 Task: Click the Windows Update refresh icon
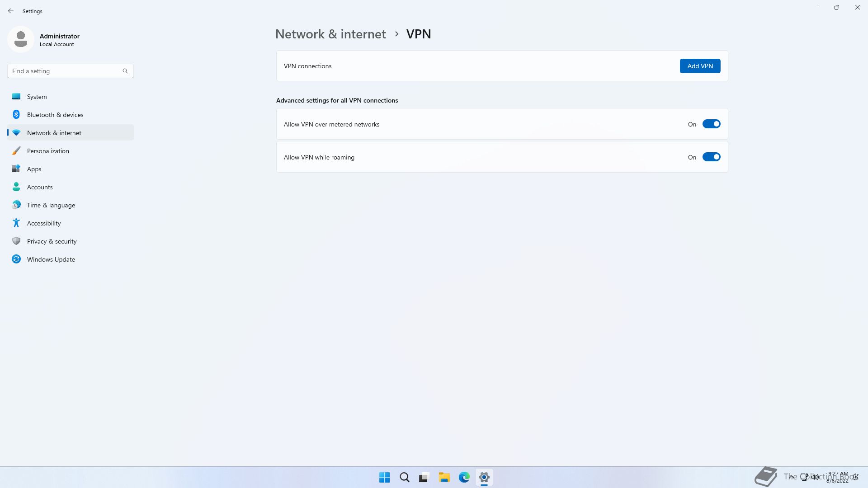pos(16,259)
